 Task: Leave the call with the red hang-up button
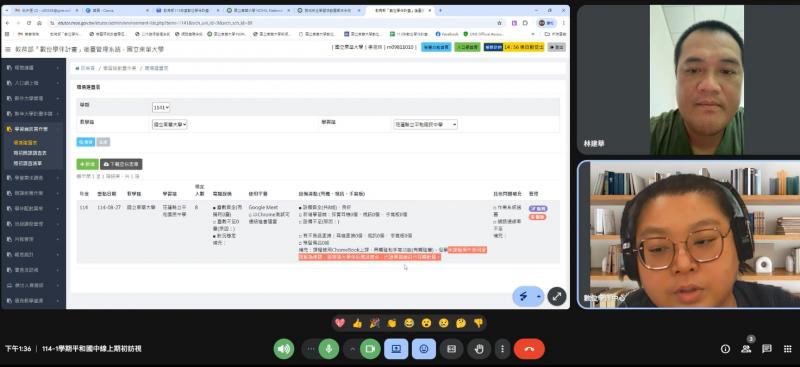(x=529, y=349)
